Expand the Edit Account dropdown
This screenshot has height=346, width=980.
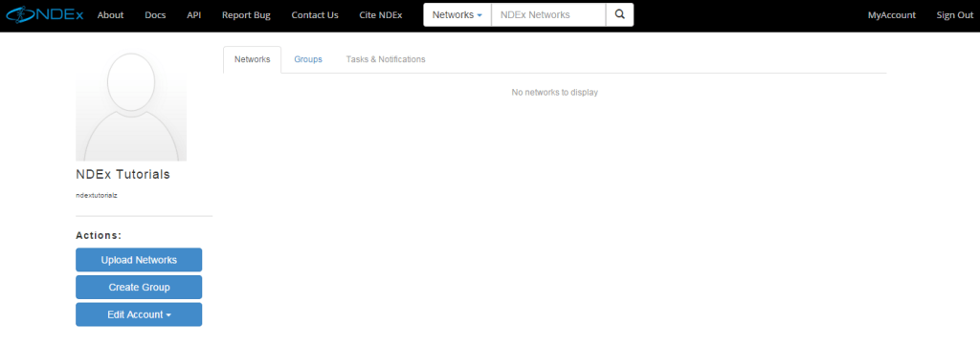tap(139, 314)
